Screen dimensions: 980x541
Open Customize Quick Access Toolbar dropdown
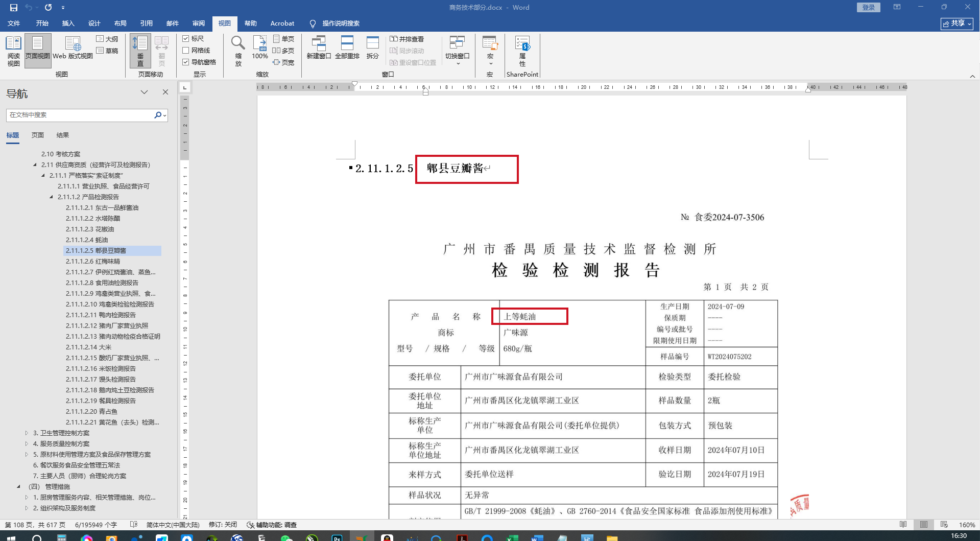tap(63, 8)
